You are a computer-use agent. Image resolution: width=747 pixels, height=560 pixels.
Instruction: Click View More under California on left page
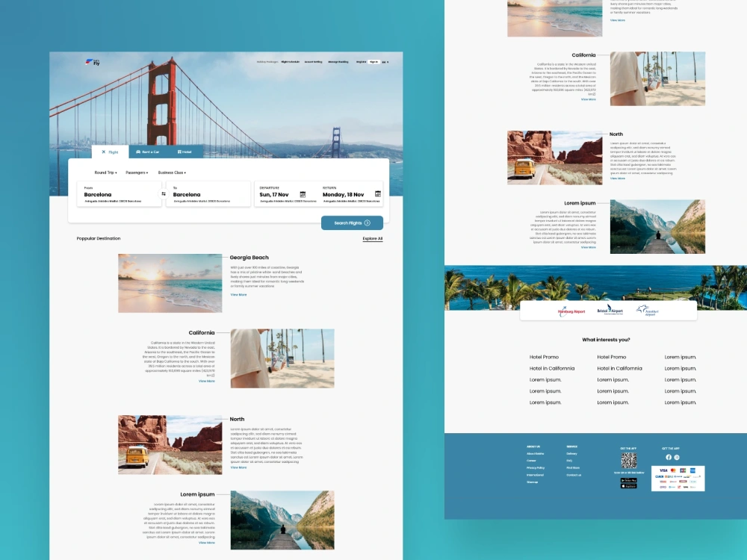(x=207, y=381)
